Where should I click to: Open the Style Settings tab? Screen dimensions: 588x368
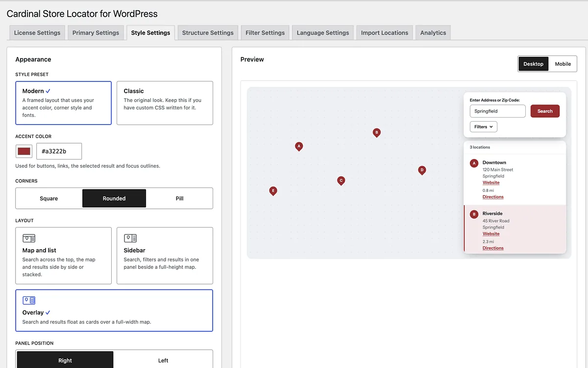pos(150,33)
